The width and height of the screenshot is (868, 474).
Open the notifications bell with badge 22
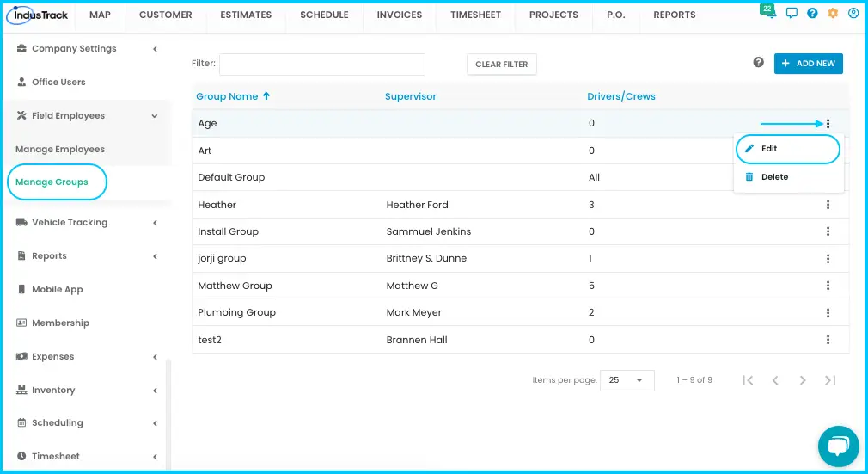(769, 12)
